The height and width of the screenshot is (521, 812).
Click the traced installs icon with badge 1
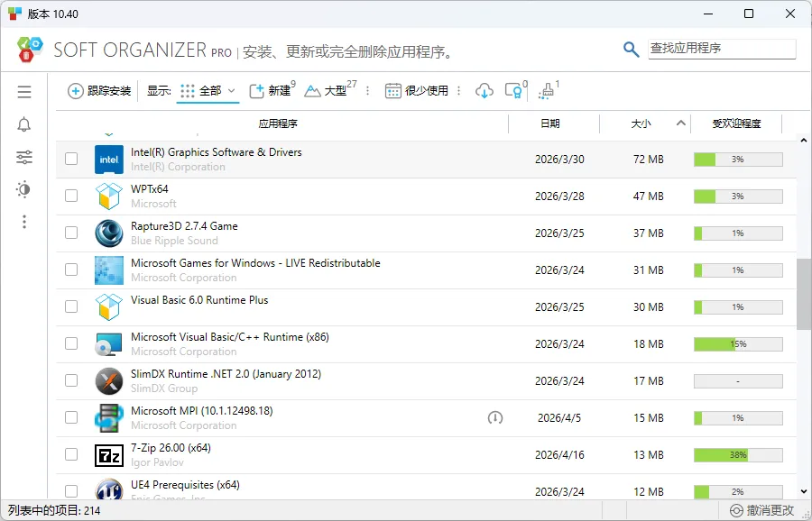(x=546, y=91)
